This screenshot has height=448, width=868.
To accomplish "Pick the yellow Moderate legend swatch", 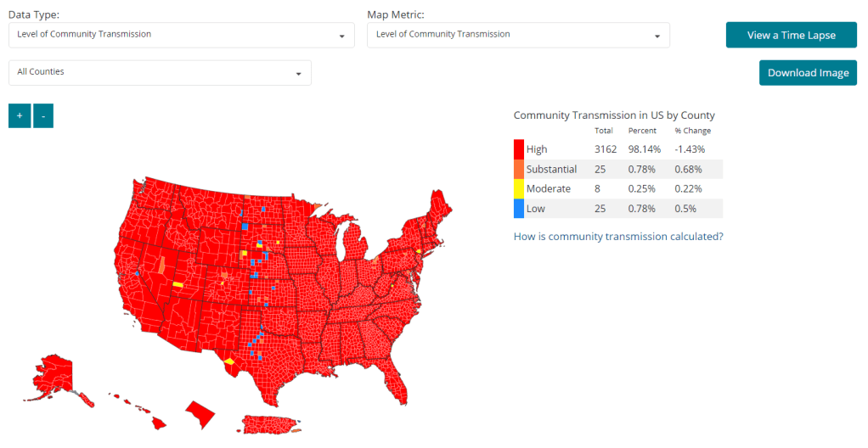I will coord(519,188).
